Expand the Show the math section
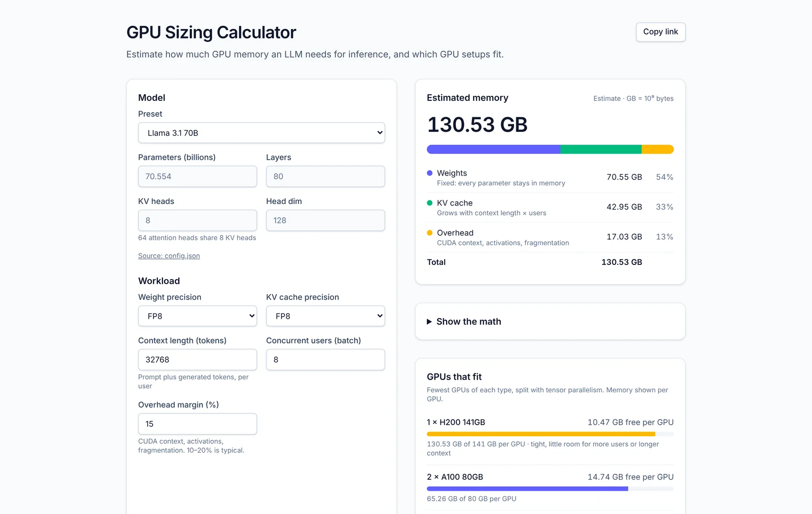Screen dimensions: 812x514 (464, 322)
